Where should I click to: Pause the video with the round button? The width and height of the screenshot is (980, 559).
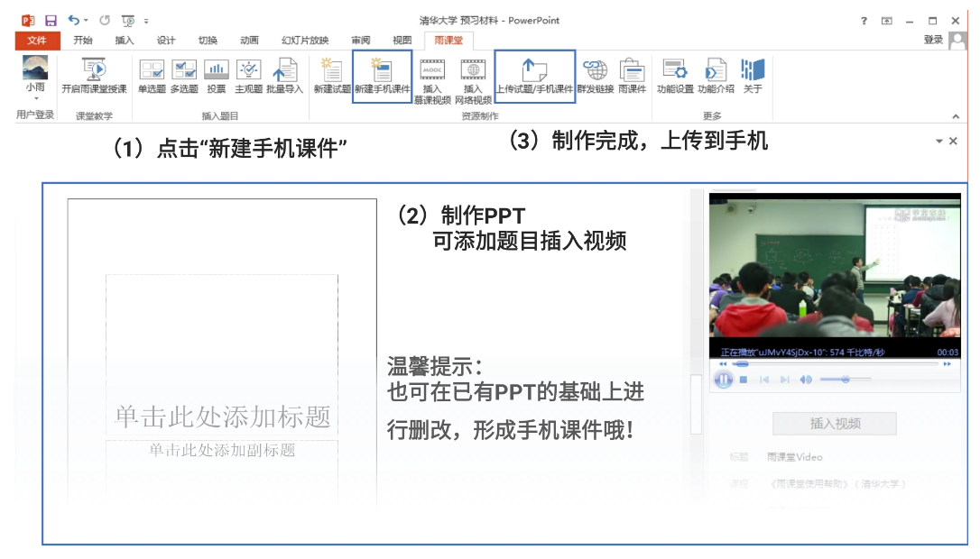pos(723,379)
